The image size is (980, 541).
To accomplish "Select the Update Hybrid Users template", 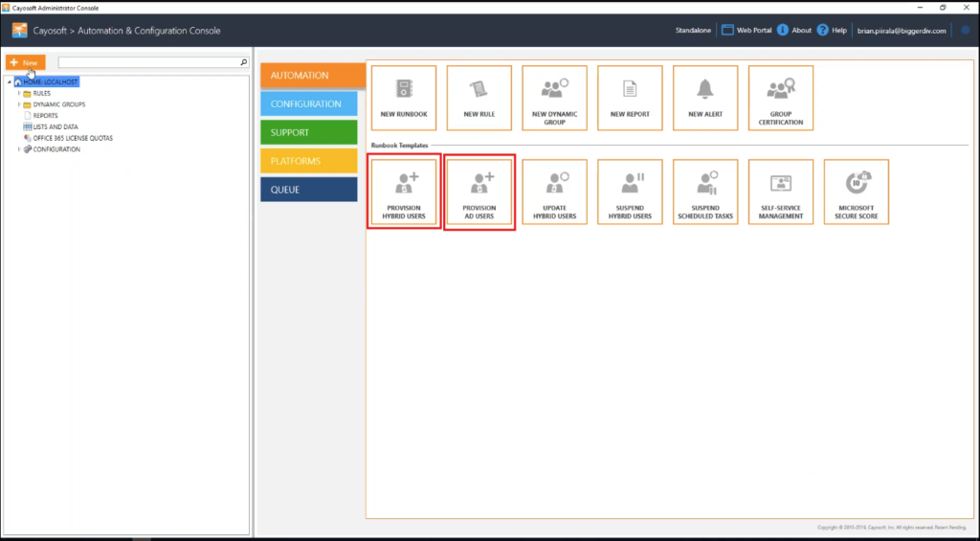I will click(x=554, y=192).
